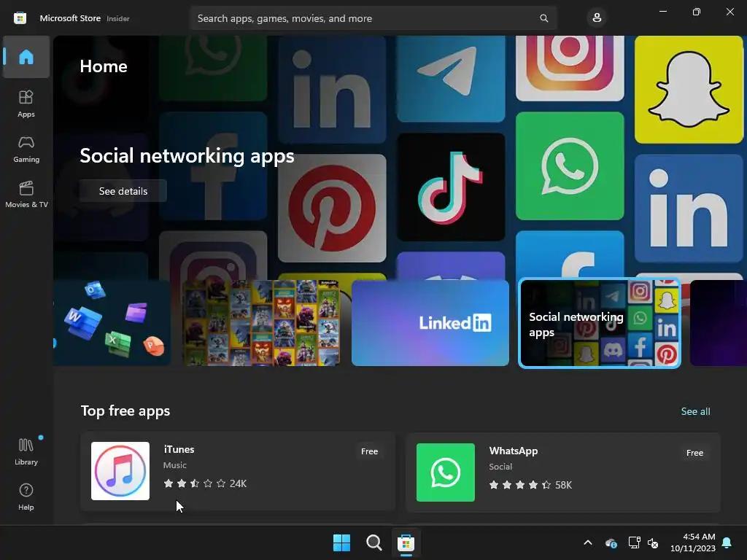The height and width of the screenshot is (560, 747).
Task: Open the Apps section
Action: click(26, 104)
